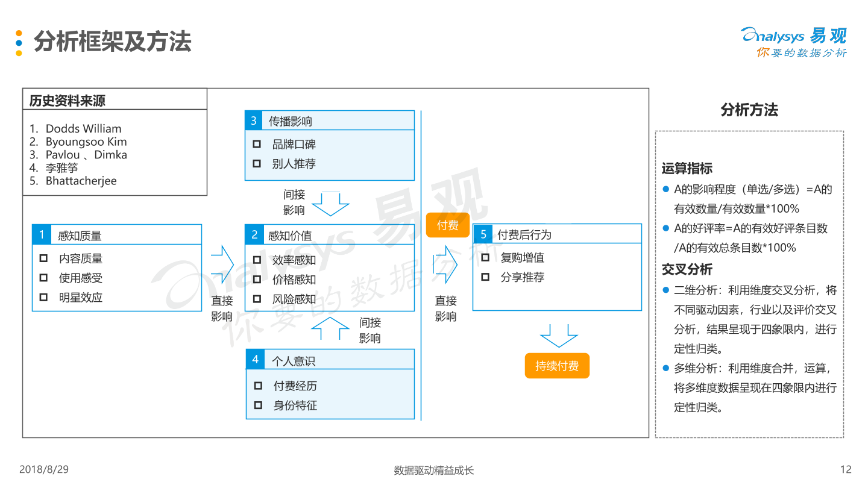The height and width of the screenshot is (488, 868).
Task: Check the 付费经历 checkbox
Action: pos(258,386)
